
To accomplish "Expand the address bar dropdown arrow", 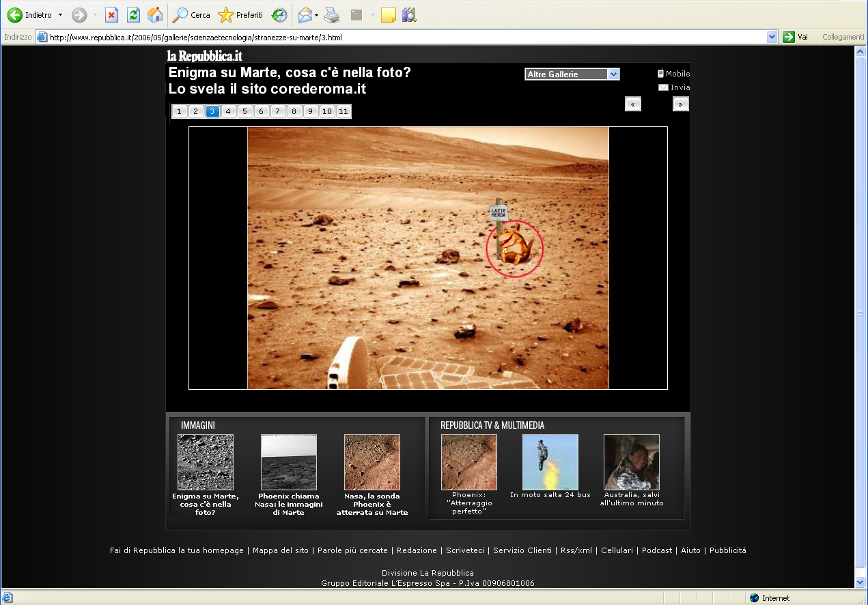I will coord(772,37).
